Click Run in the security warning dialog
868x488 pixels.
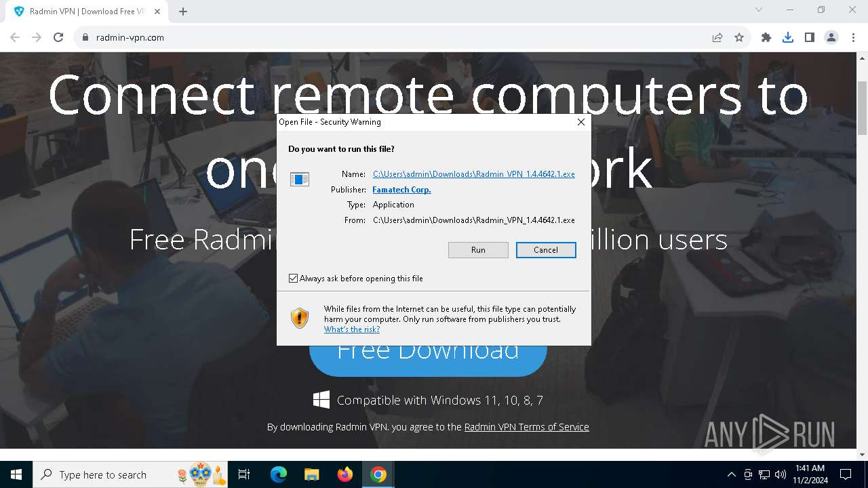pos(478,250)
